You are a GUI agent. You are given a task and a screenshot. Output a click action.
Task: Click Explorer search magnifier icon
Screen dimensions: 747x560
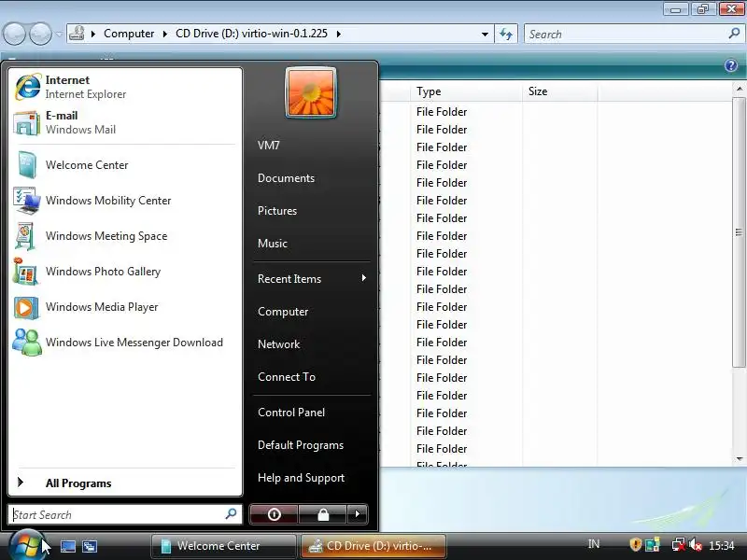click(x=734, y=34)
